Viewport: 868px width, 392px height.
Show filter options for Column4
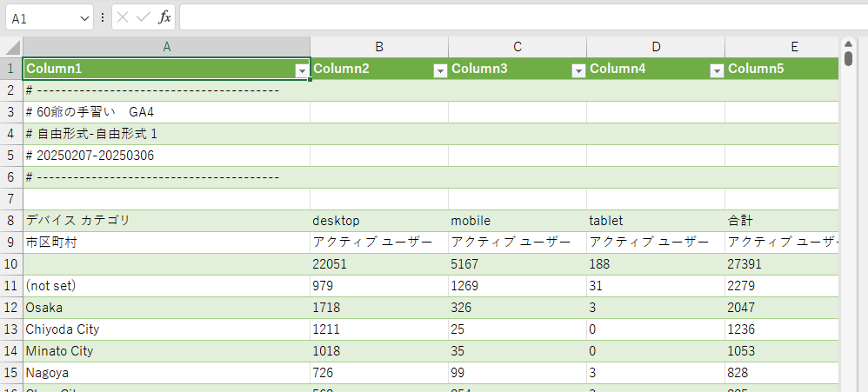click(x=717, y=70)
